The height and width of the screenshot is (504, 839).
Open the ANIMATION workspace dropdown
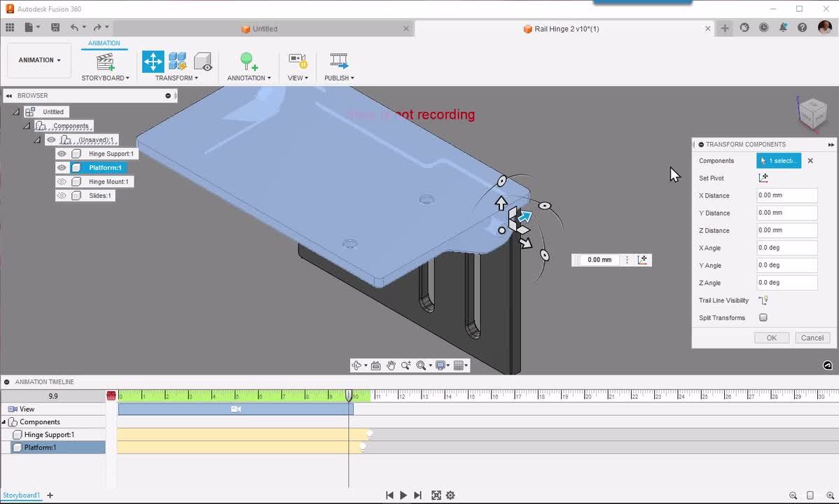39,60
